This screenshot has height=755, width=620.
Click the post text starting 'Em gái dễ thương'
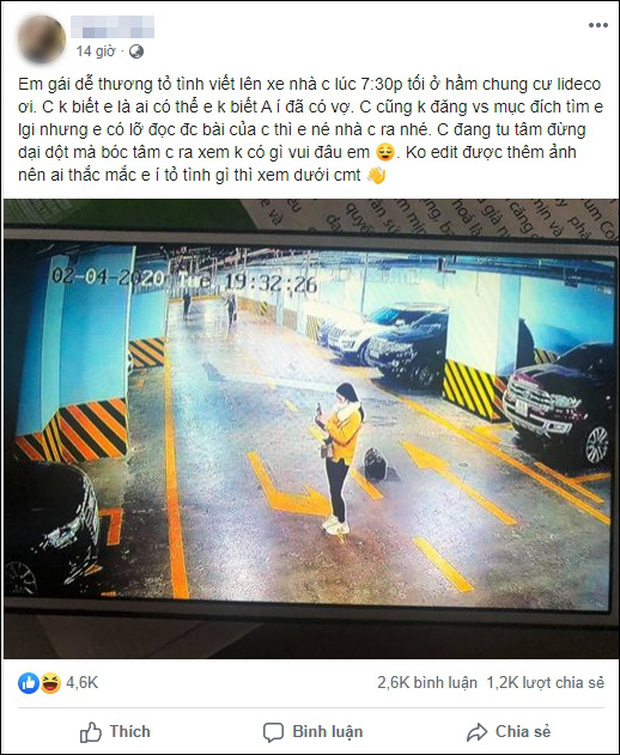(310, 129)
